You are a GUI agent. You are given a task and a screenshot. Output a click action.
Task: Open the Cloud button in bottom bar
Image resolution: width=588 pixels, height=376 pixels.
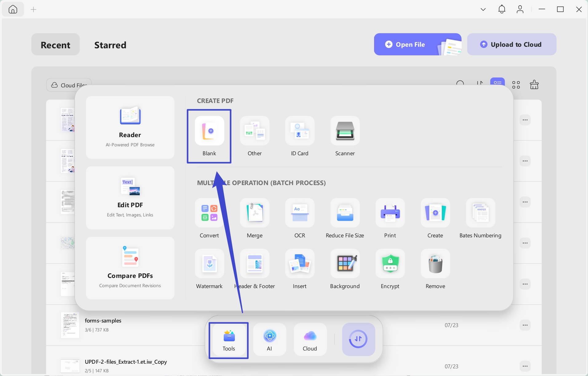coord(310,340)
